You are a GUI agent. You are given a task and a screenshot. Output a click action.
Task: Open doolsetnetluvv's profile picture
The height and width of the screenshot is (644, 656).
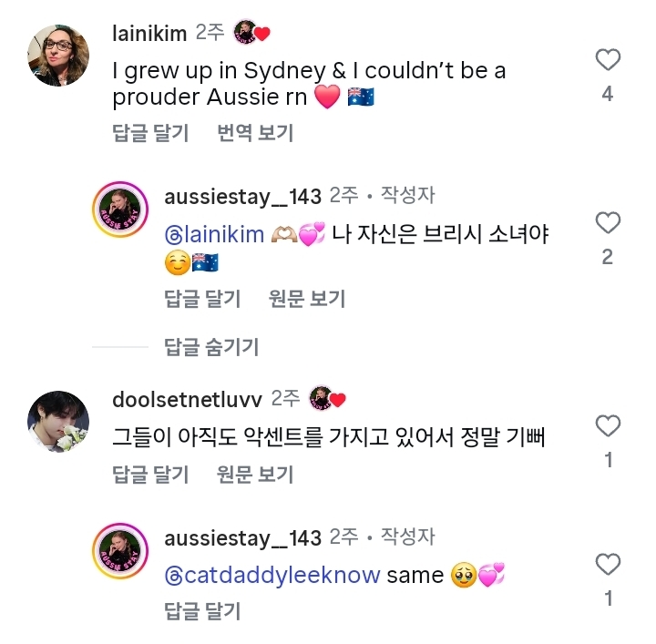click(x=60, y=422)
